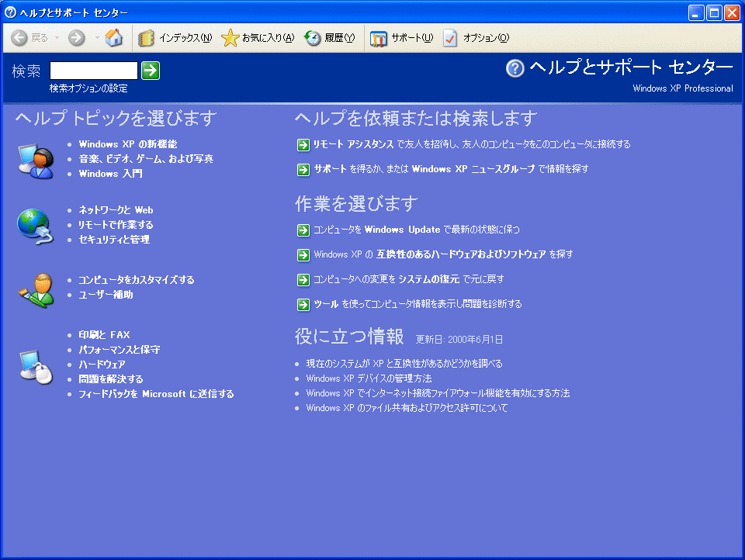745x560 pixels.
Task: Select the Windows 入門 topic
Action: [x=111, y=174]
